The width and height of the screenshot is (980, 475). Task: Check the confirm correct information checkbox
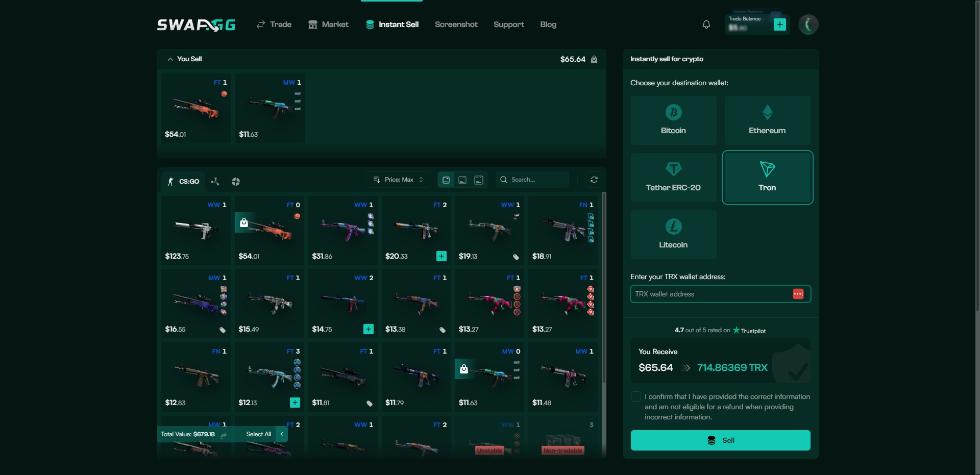pos(636,396)
